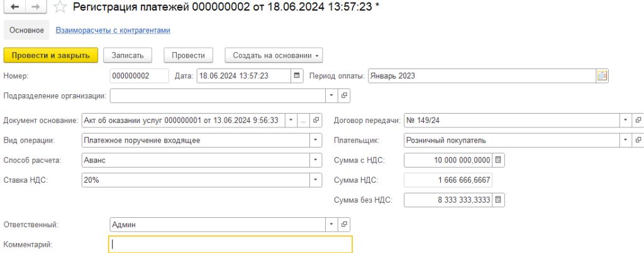Screen dimensions: 644x253
Task: Add document to favorites with star icon
Action: [60, 7]
